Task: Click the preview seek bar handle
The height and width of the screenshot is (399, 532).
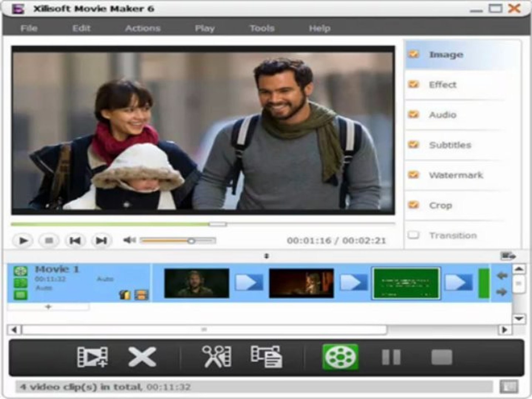Action: [218, 224]
